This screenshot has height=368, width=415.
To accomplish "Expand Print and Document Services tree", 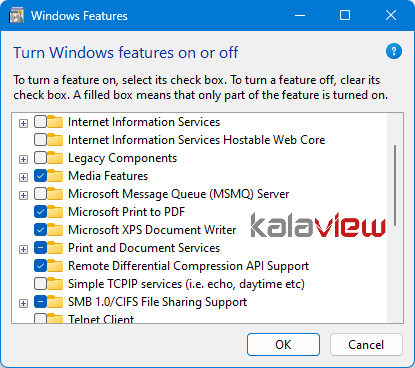I will pyautogui.click(x=23, y=249).
